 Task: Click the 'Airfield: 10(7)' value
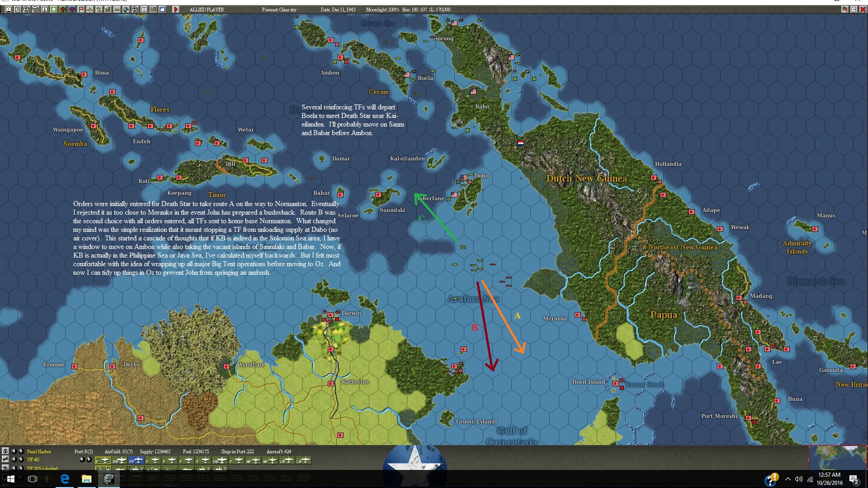(x=119, y=451)
